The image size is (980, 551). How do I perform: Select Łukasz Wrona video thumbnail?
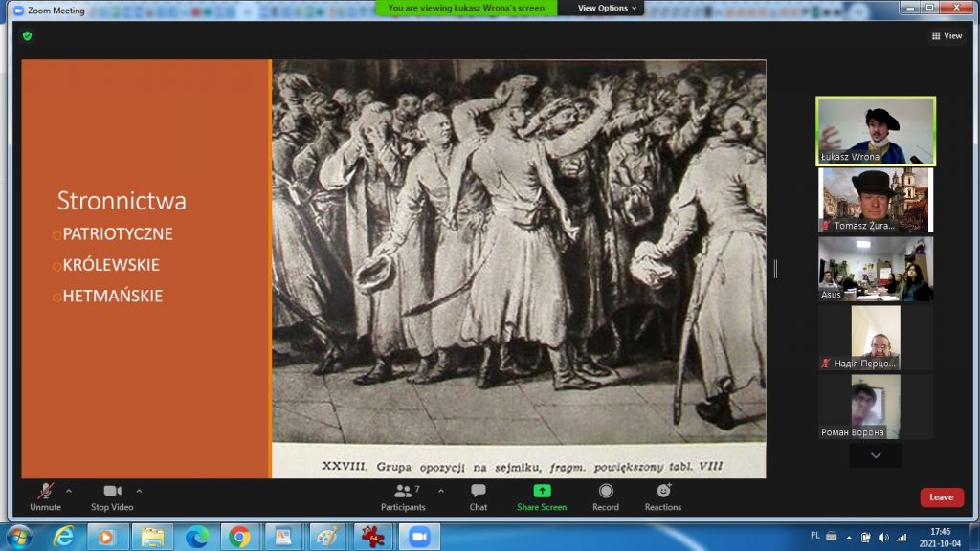point(875,131)
